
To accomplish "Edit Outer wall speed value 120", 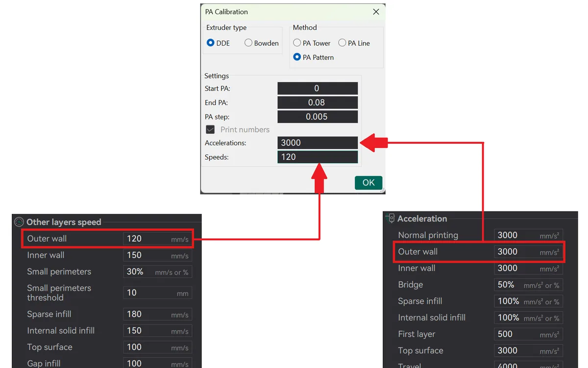I will tap(157, 239).
